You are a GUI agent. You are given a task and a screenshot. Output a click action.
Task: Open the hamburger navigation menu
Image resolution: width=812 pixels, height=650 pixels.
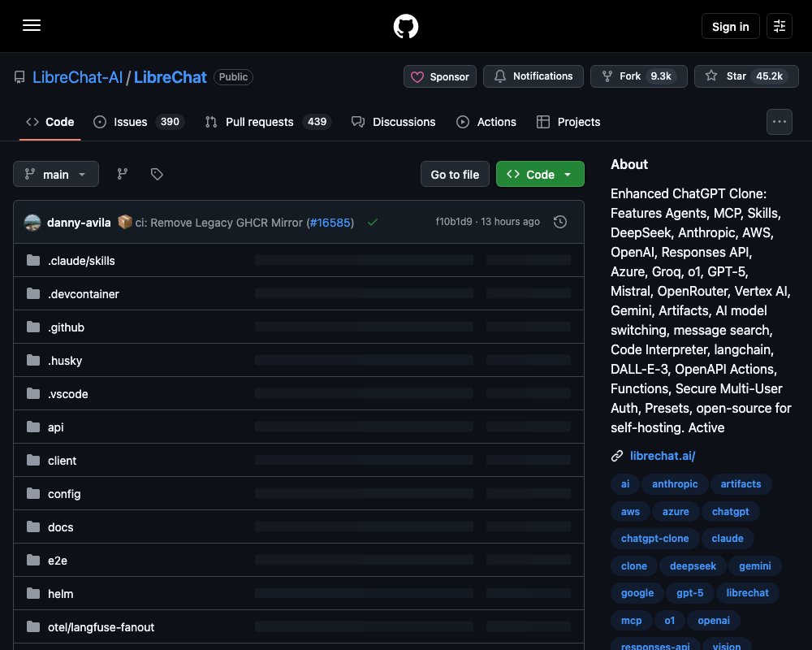point(32,25)
